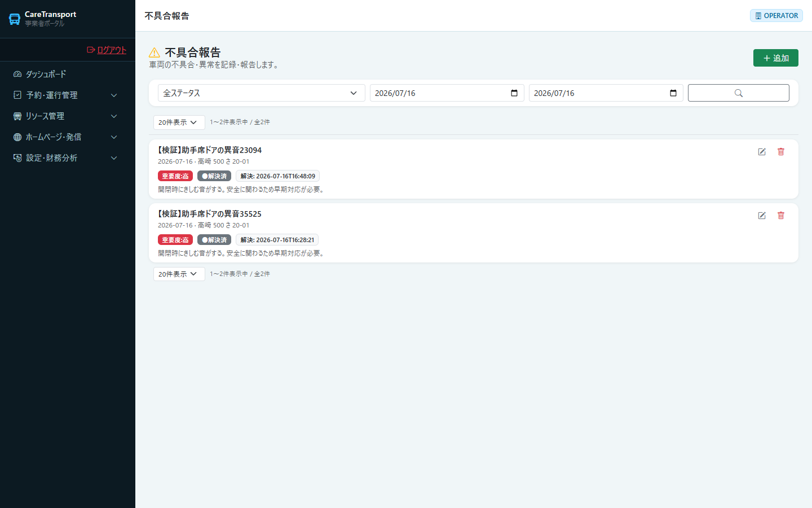Click 解決済 badge on report 35525

pyautogui.click(x=214, y=240)
